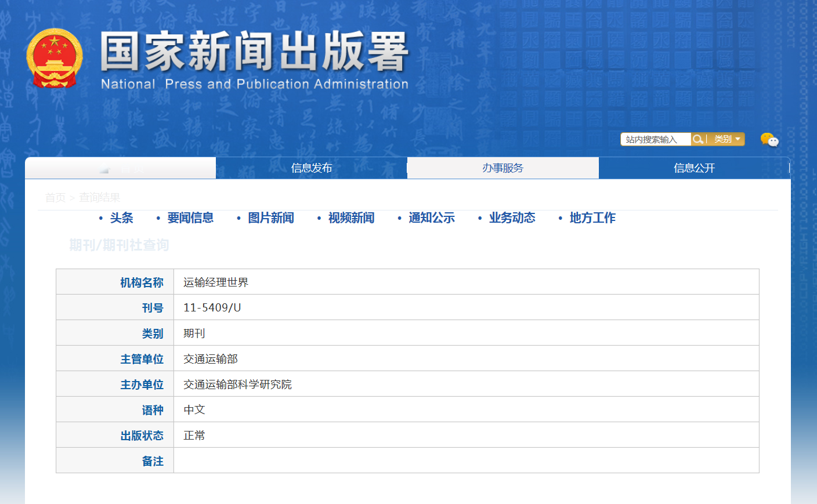This screenshot has width=817, height=504.
Task: Go to 通知公示 page
Action: point(431,218)
